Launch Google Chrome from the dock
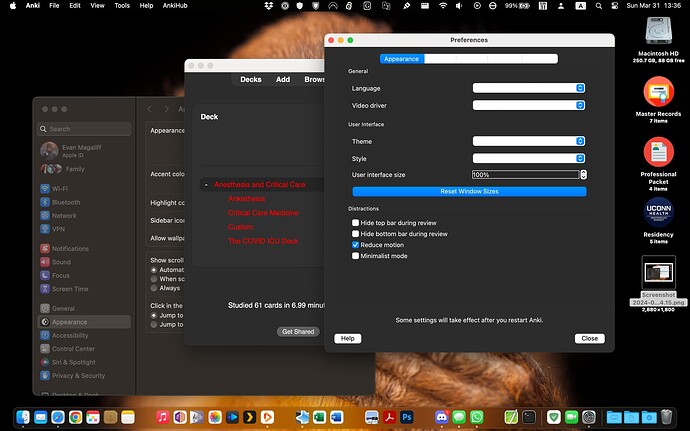The width and height of the screenshot is (690, 431). (x=75, y=416)
